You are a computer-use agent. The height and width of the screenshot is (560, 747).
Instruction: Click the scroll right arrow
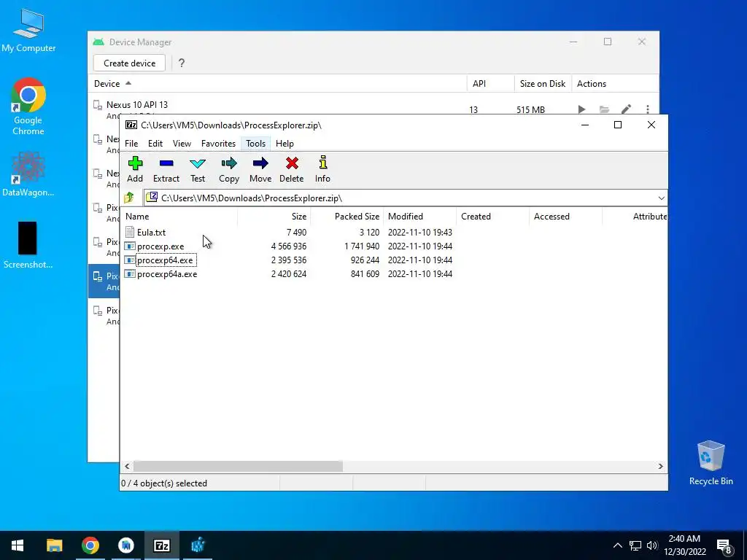coord(660,466)
